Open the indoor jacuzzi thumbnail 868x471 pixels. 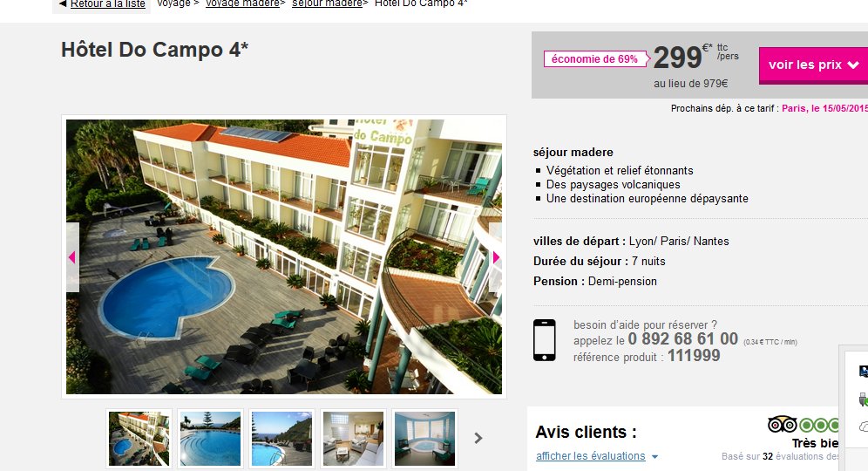(424, 439)
